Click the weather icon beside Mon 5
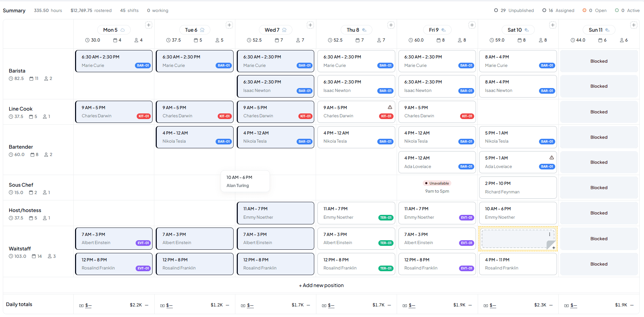 click(123, 30)
